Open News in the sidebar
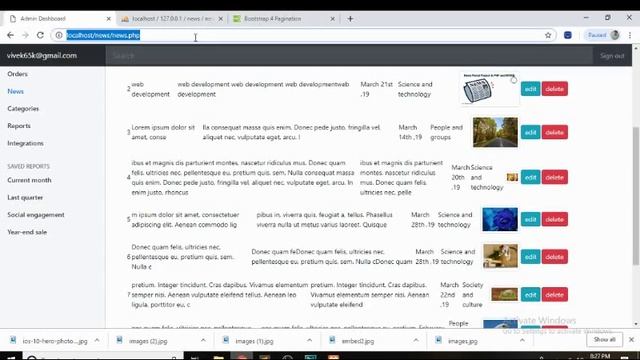Screen dimensions: 640x360 point(16,91)
